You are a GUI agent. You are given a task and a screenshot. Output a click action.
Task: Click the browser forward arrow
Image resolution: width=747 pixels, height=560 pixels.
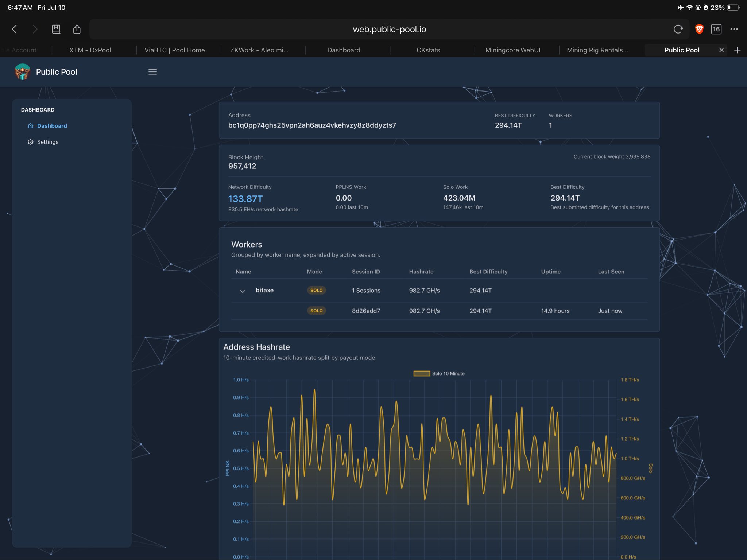(x=35, y=29)
